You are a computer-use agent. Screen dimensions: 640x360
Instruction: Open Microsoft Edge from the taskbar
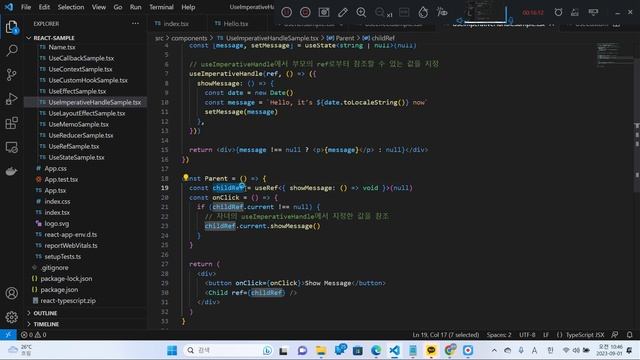point(376,350)
